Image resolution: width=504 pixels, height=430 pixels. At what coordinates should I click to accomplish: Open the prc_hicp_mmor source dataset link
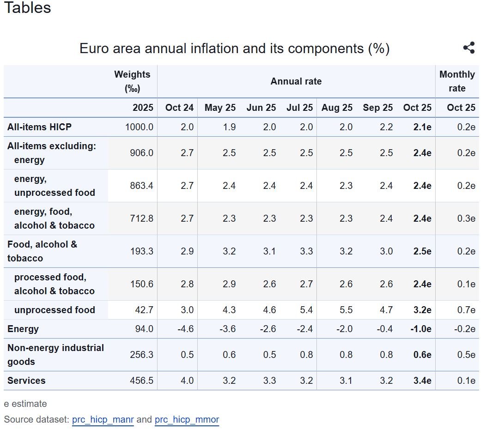(187, 420)
